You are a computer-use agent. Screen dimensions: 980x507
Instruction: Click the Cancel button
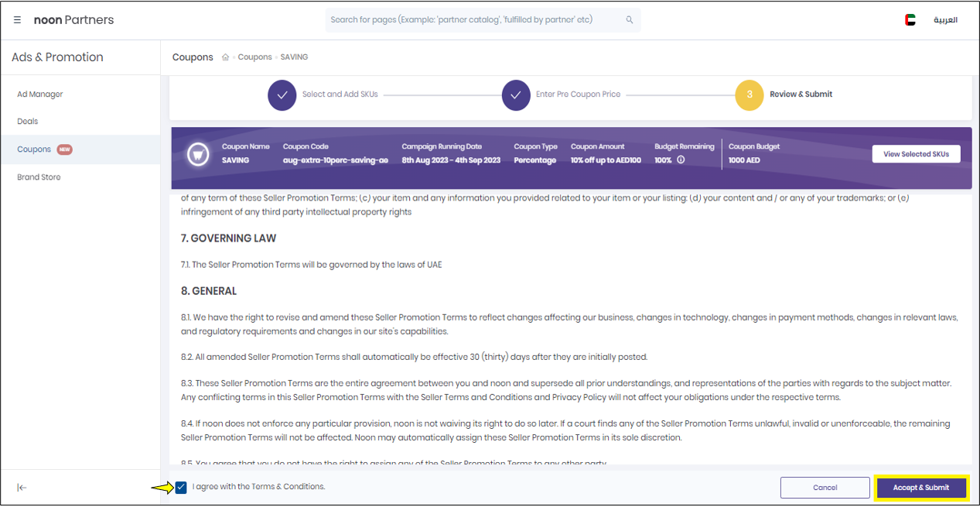pyautogui.click(x=825, y=488)
